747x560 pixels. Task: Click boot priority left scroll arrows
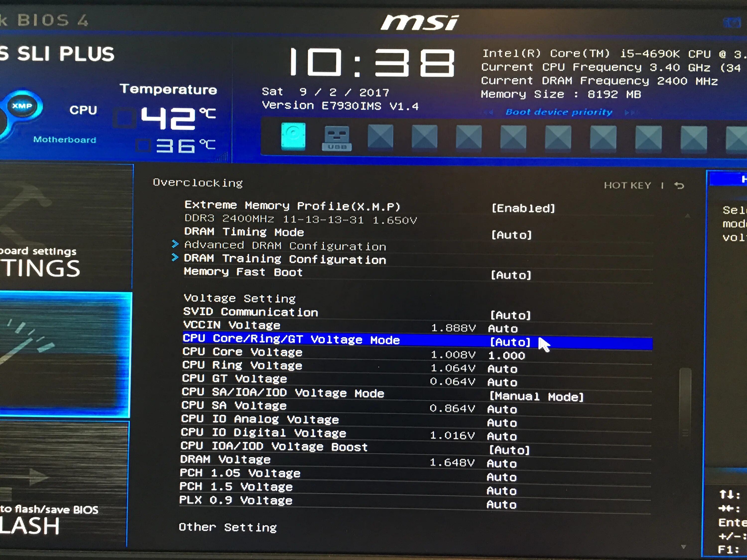489,112
